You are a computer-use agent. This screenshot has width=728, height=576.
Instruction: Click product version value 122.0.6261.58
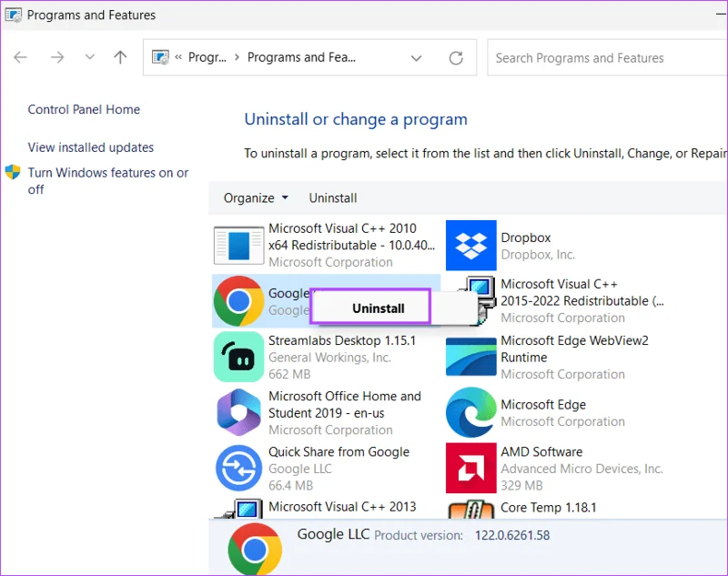[512, 535]
